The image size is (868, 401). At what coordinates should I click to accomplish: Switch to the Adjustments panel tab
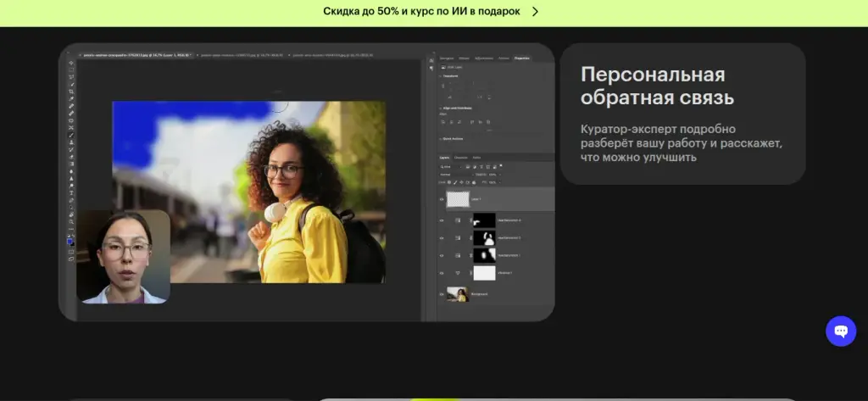(484, 58)
